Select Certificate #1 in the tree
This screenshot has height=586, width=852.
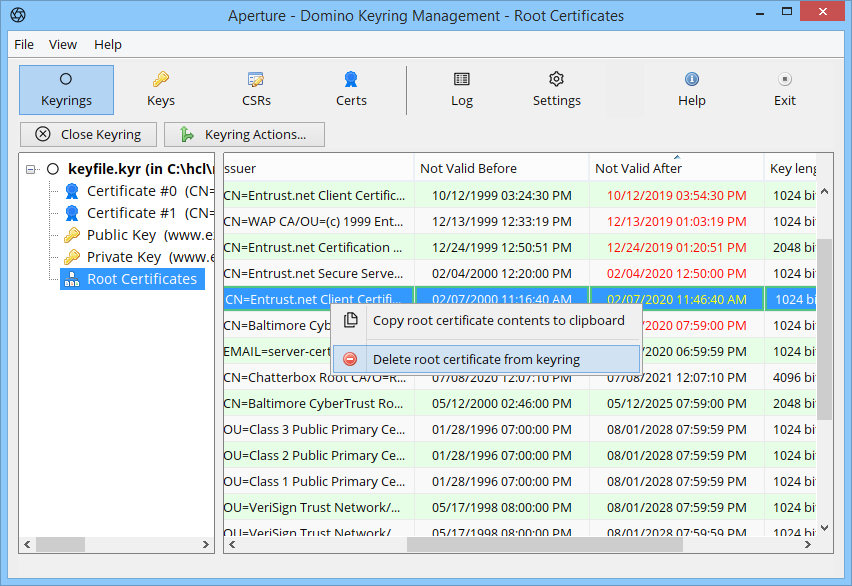coord(151,213)
